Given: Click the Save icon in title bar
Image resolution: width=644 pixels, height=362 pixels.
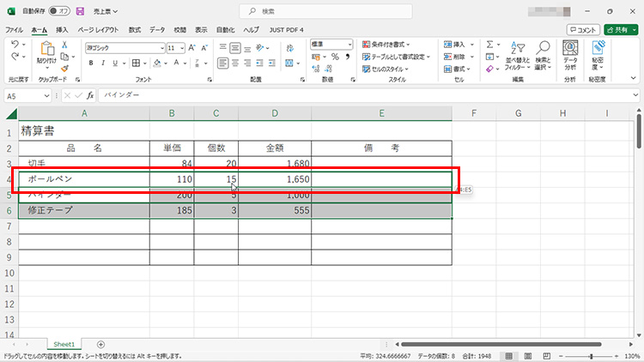Looking at the screenshot, I should (80, 11).
